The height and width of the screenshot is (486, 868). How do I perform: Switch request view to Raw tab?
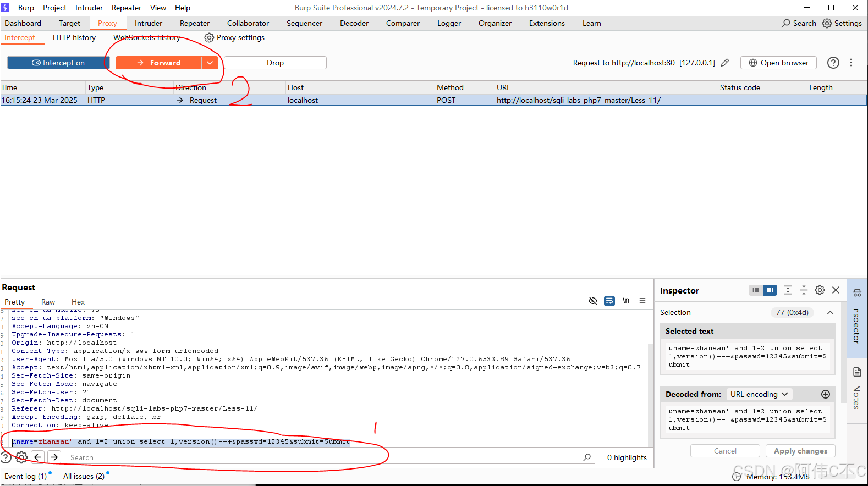[x=48, y=302]
